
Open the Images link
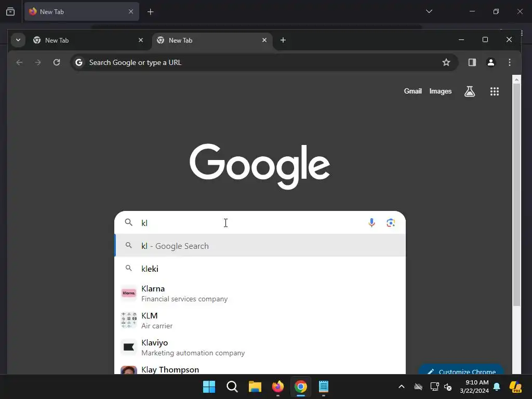441,91
